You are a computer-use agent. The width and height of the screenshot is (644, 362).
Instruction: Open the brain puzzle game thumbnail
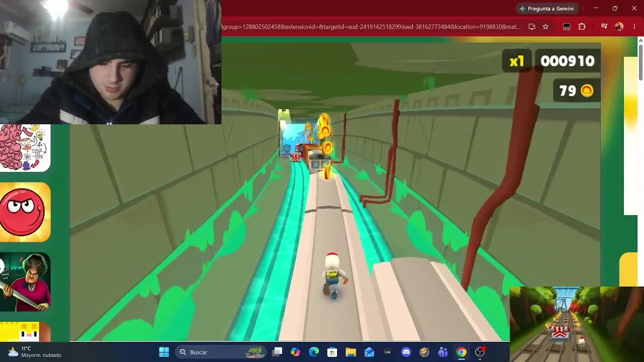click(x=25, y=148)
